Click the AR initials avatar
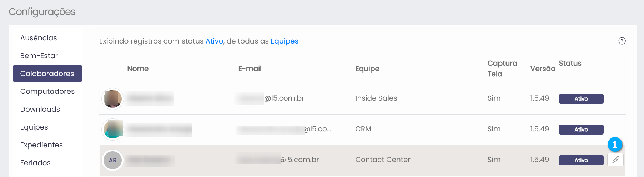The height and width of the screenshot is (177, 644). pos(113,160)
